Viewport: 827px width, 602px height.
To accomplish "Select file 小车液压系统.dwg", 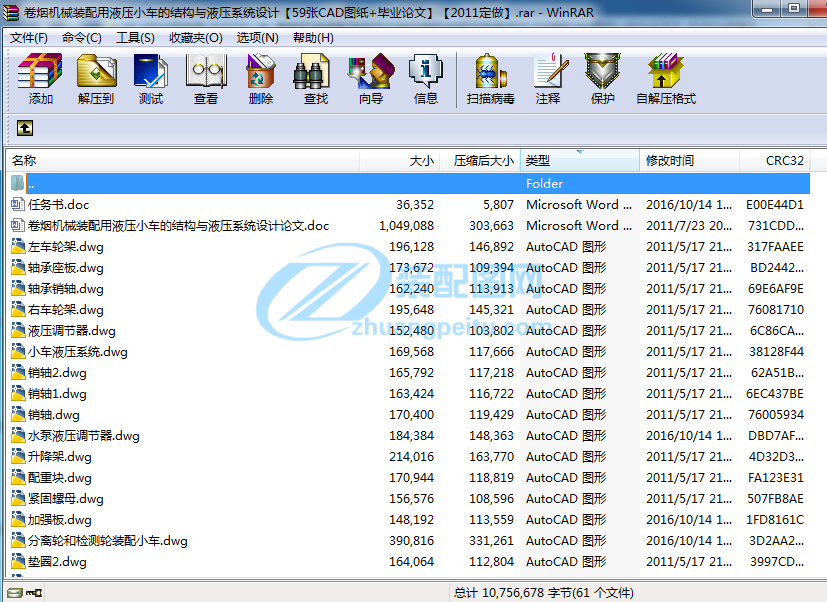I will point(78,352).
